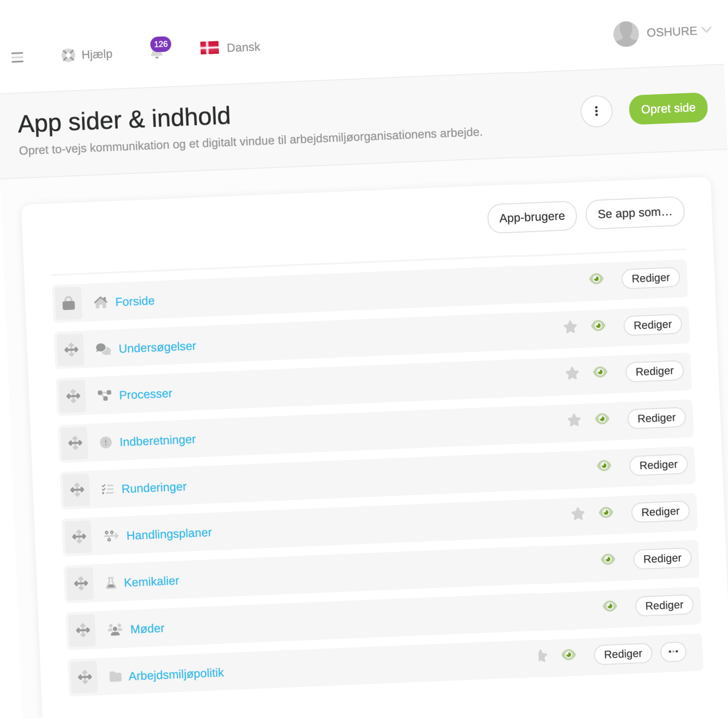Open the Dansk language selector
The image size is (728, 728).
point(230,47)
